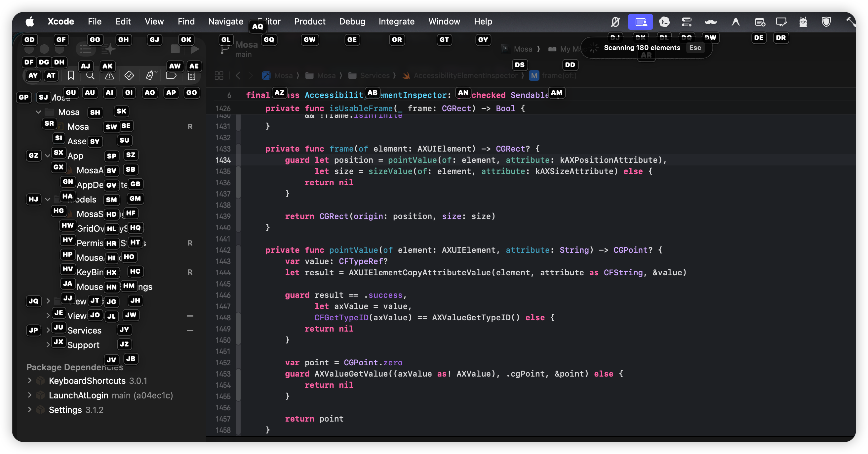Open the Find navigator magnifying glass

coord(90,75)
